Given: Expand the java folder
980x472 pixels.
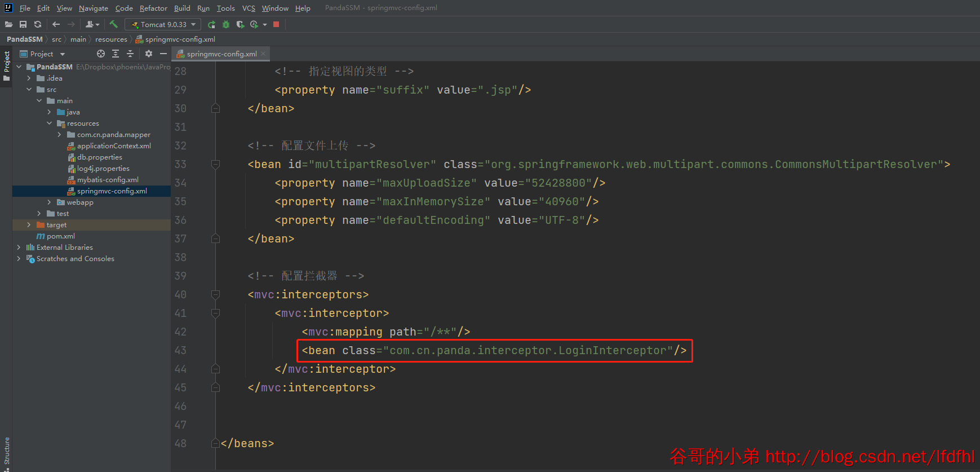Looking at the screenshot, I should [49, 112].
